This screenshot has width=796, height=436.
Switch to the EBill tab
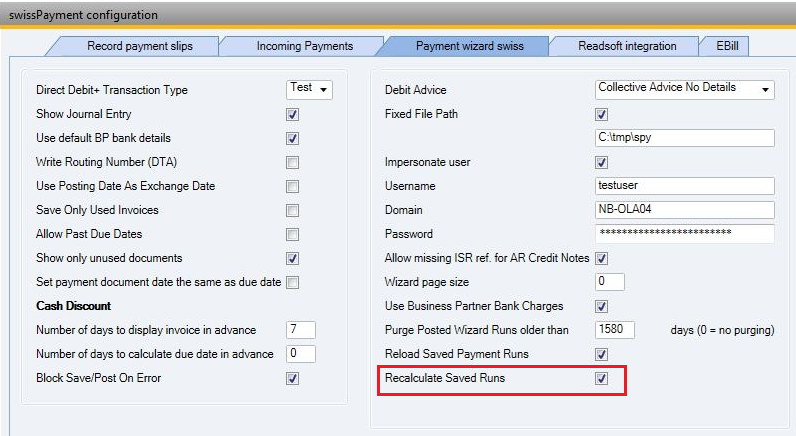727,46
